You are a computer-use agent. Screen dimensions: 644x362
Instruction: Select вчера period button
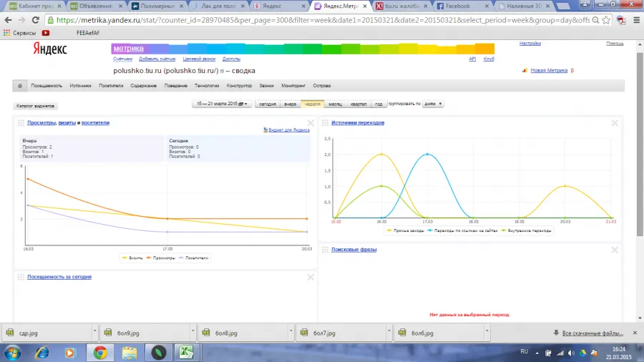click(x=290, y=104)
